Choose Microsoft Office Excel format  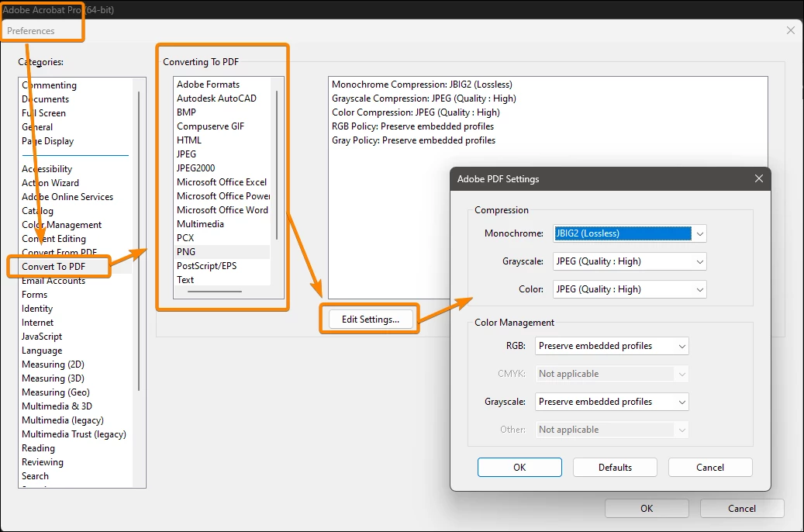(222, 182)
